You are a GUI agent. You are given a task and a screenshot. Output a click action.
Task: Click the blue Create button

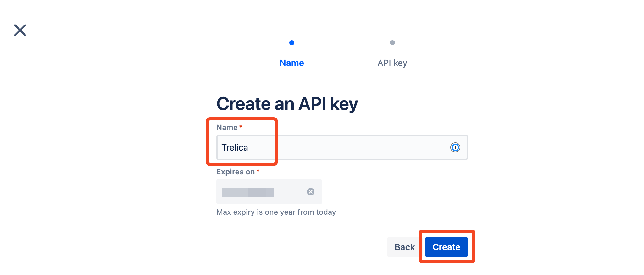tap(447, 247)
